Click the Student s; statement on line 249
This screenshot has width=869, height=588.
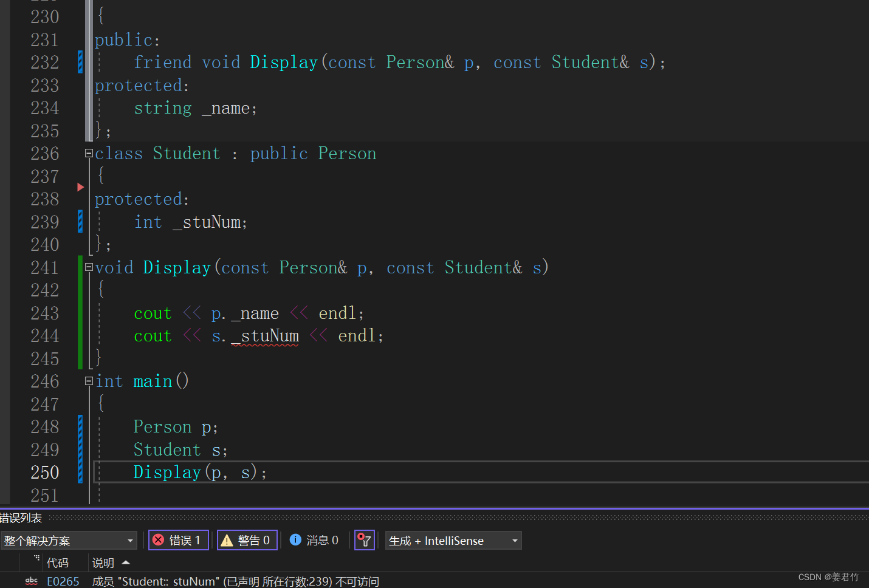pos(180,450)
